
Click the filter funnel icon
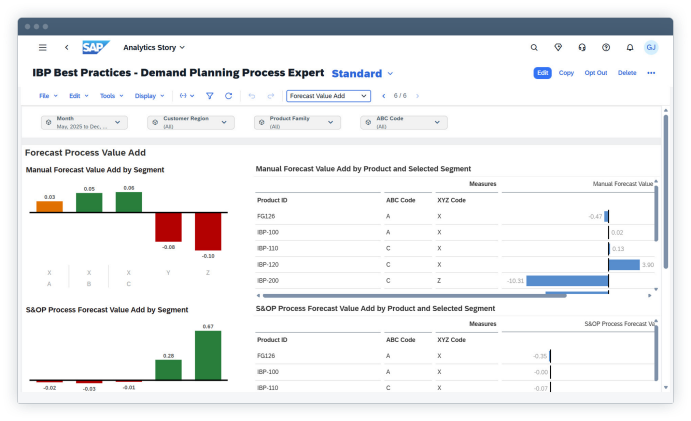[210, 96]
